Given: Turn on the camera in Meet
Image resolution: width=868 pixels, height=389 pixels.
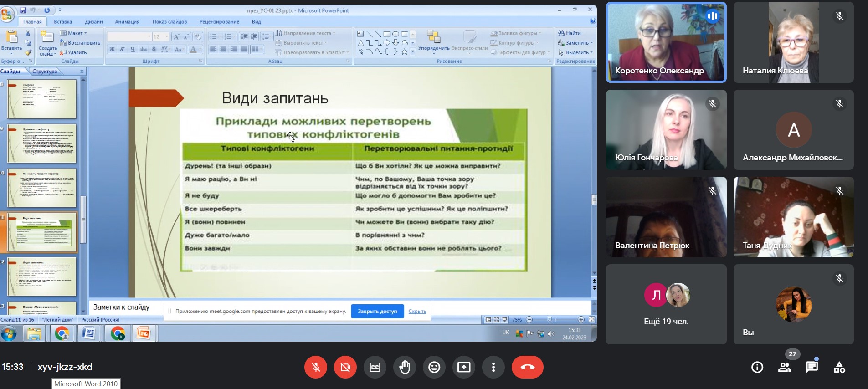Looking at the screenshot, I should (345, 367).
